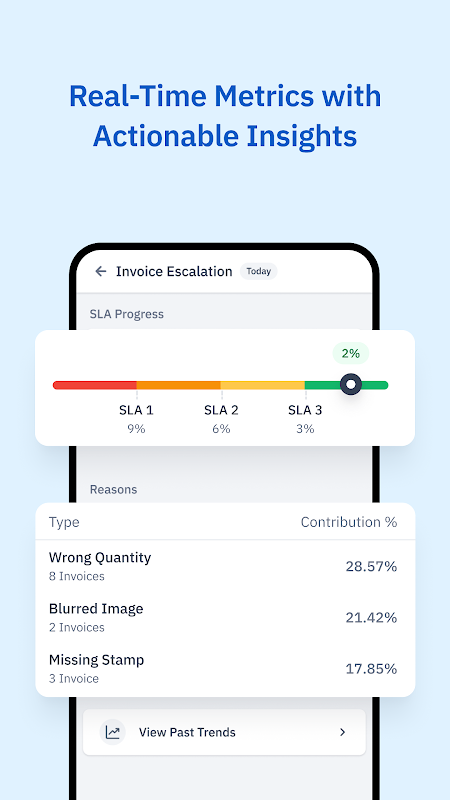Go back using the arrow icon

pyautogui.click(x=101, y=271)
